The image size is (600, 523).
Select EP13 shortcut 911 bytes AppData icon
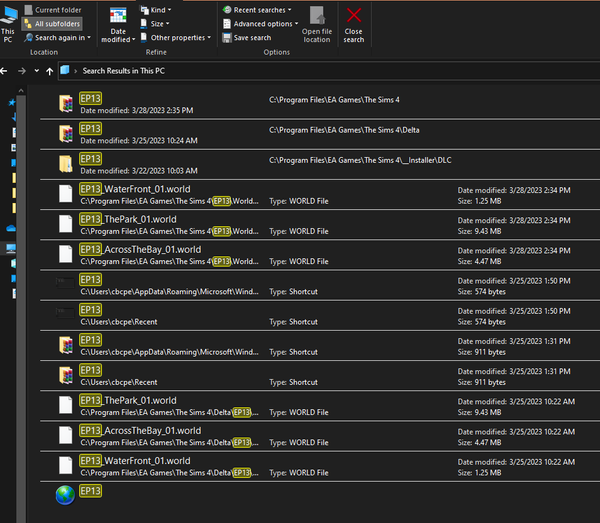point(66,345)
